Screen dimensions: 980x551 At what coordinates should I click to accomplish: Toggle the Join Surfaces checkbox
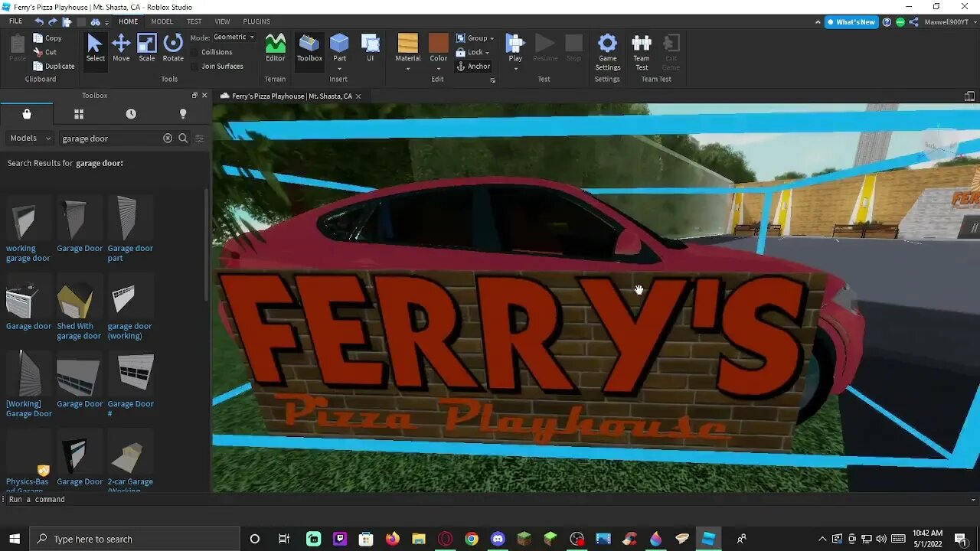pos(194,66)
